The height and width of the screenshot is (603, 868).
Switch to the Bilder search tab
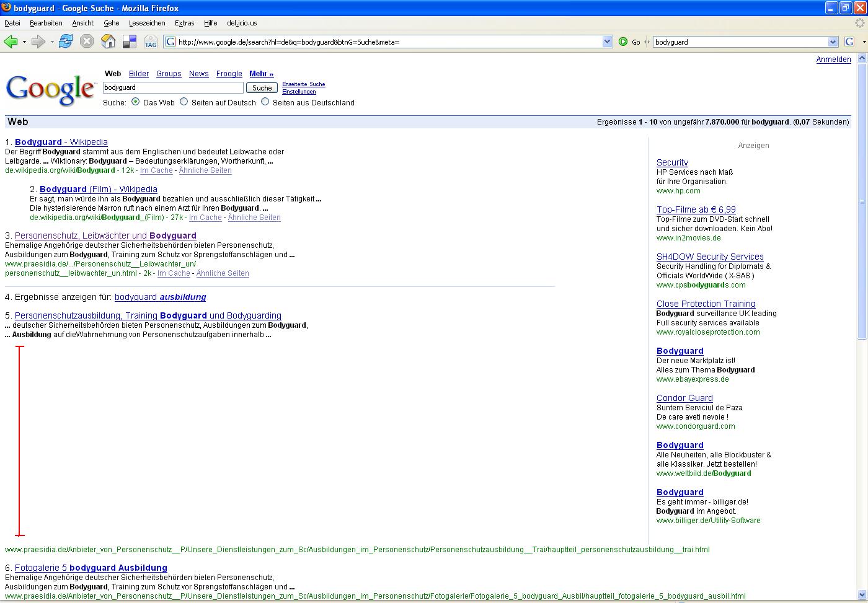(x=139, y=73)
